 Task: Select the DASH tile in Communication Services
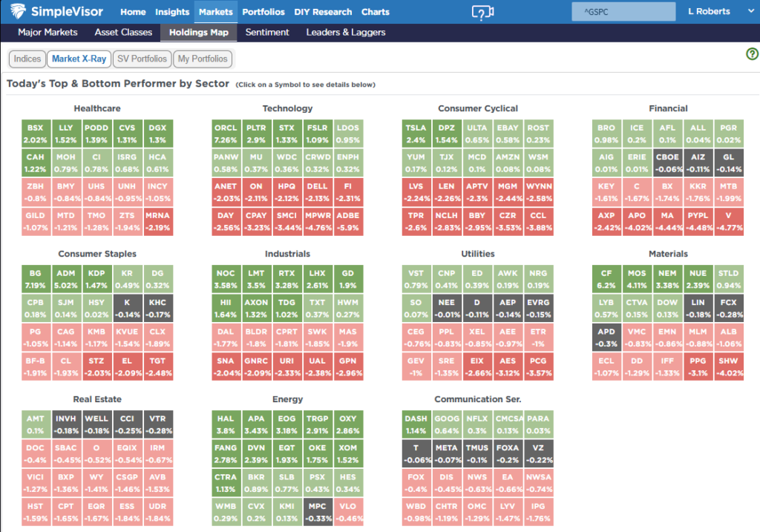pos(416,424)
